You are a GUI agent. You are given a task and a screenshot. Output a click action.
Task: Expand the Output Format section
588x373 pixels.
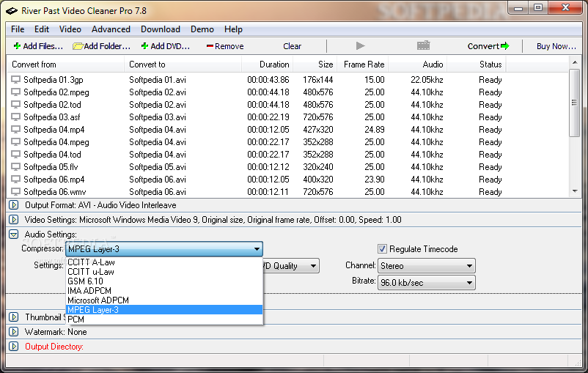[13, 205]
